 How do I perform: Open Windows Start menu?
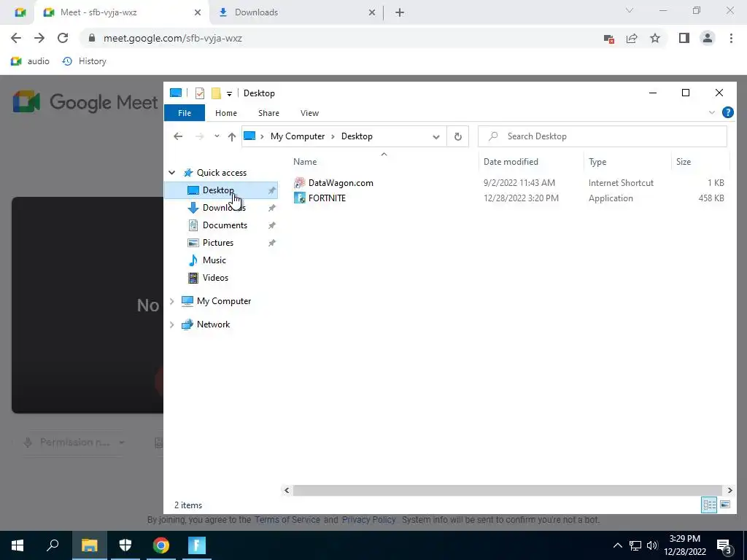18,545
